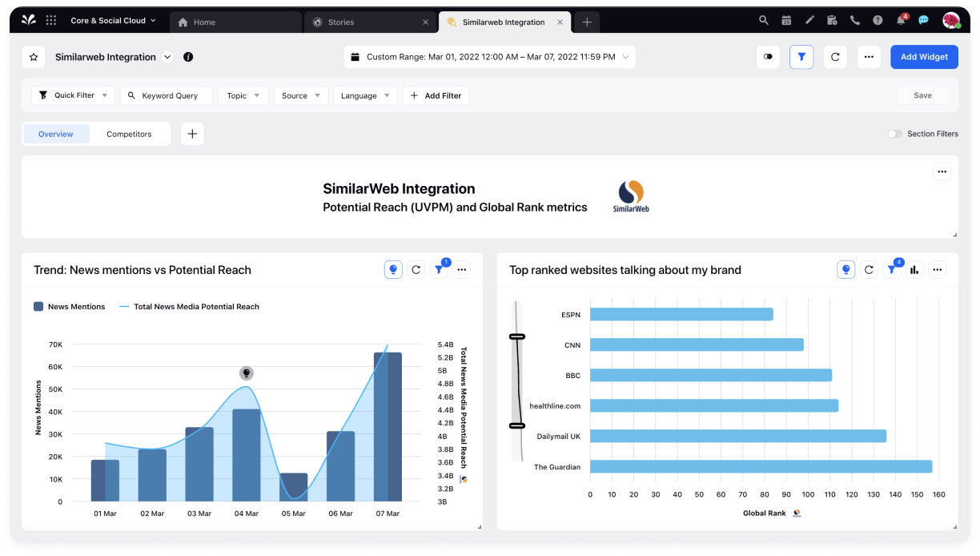Click the star icon next to Similarweb Integration
This screenshot has height=556, width=980.
(34, 57)
